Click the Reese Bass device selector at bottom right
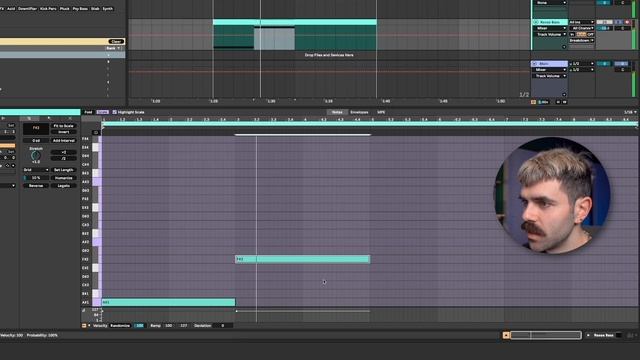The image size is (640, 360). [x=603, y=335]
